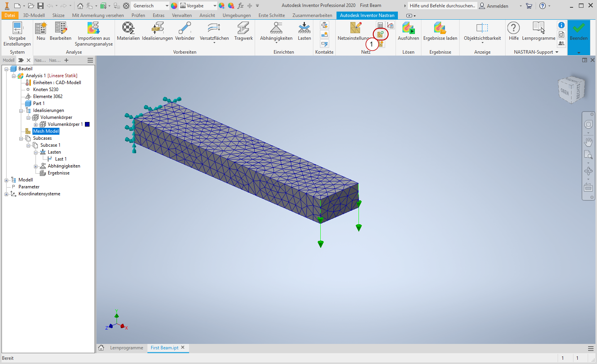Go to the home icon in quick access toolbar

click(80, 6)
